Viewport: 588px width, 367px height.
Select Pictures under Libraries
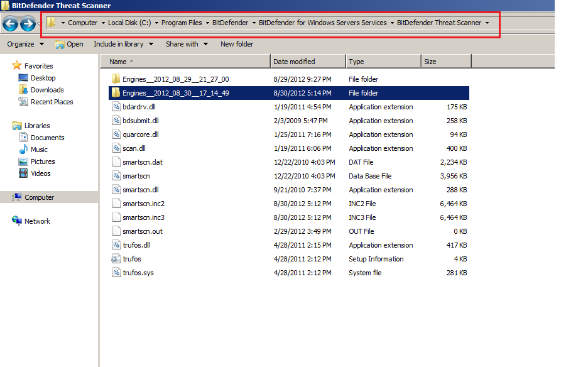point(43,162)
